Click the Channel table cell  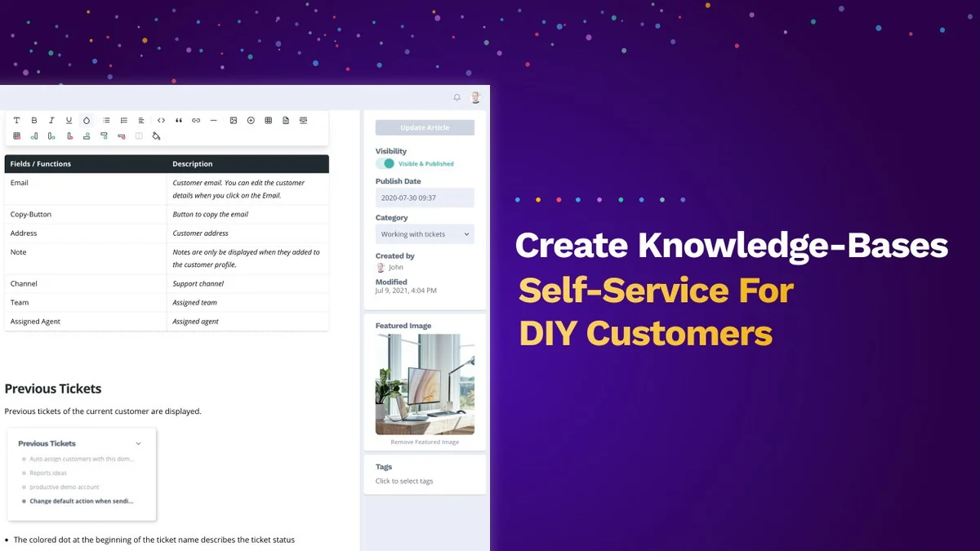pos(85,284)
